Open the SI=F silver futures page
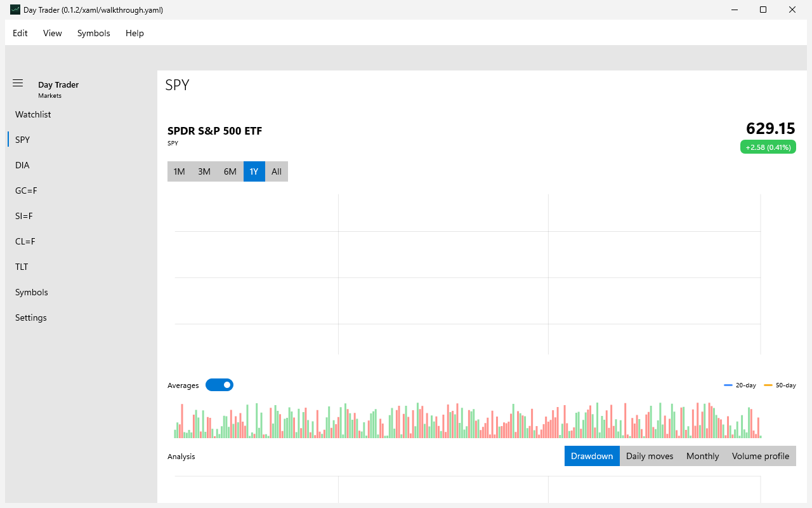Viewport: 812px width, 508px height. tap(81, 216)
